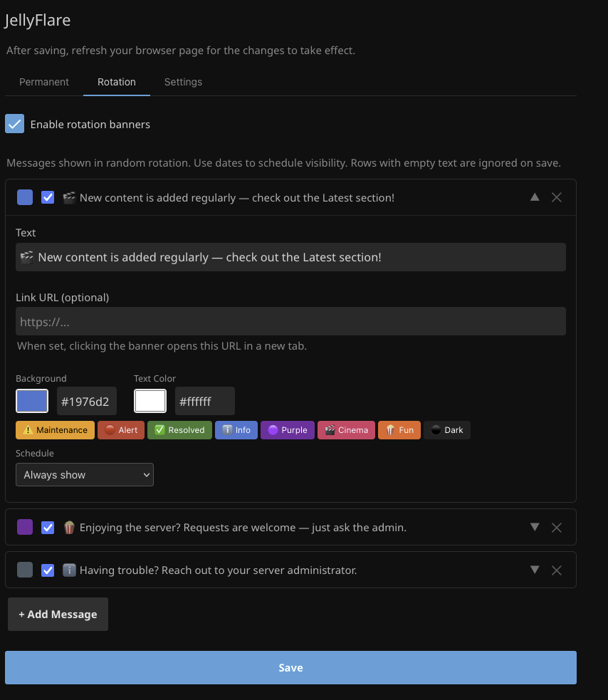The height and width of the screenshot is (700, 608).
Task: Uncheck the Enjoying the server message checkbox
Action: 48,527
